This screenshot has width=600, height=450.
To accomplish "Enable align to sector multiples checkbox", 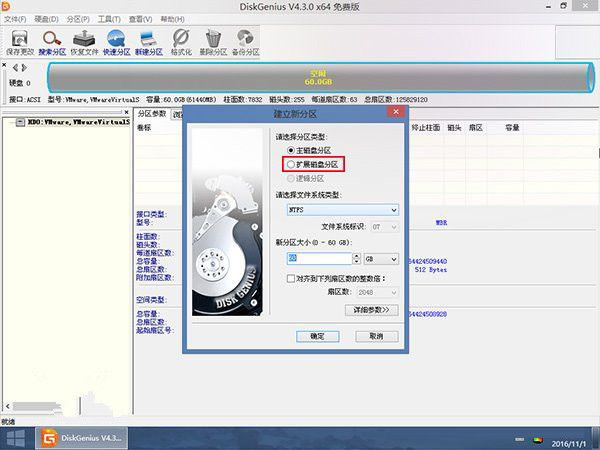I will coord(291,278).
